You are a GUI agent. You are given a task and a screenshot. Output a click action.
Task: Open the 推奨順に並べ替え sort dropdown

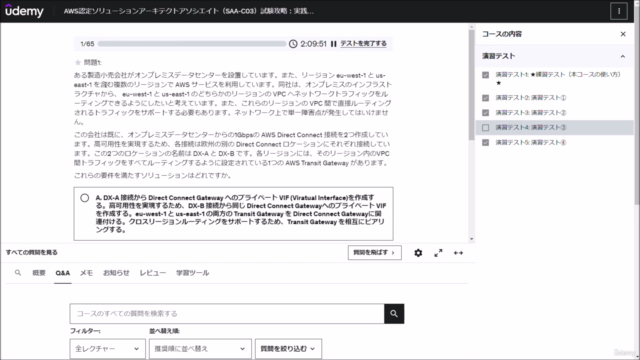[x=200, y=349]
